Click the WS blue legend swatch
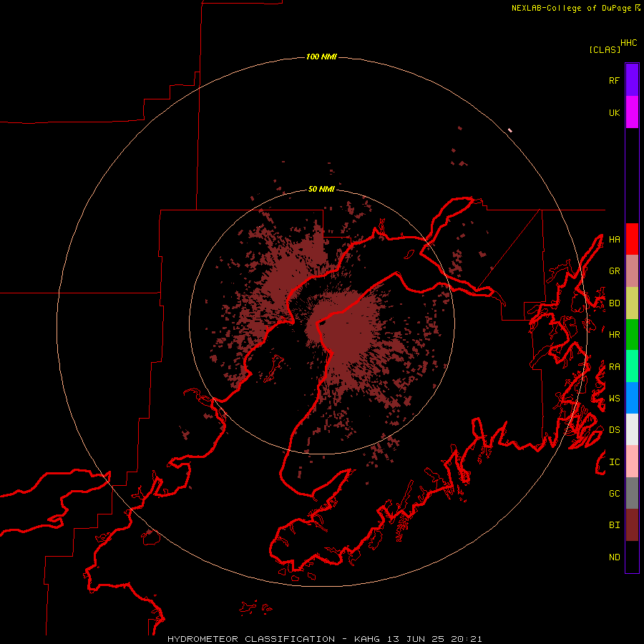 632,398
